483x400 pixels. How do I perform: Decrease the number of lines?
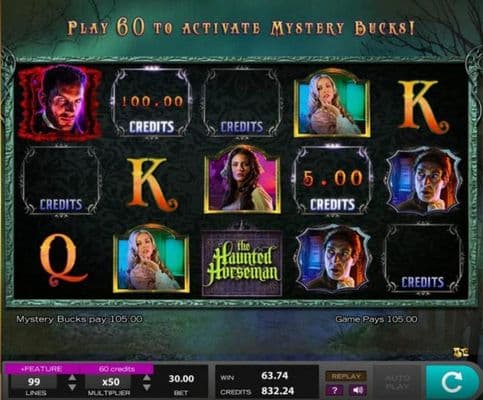click(72, 387)
